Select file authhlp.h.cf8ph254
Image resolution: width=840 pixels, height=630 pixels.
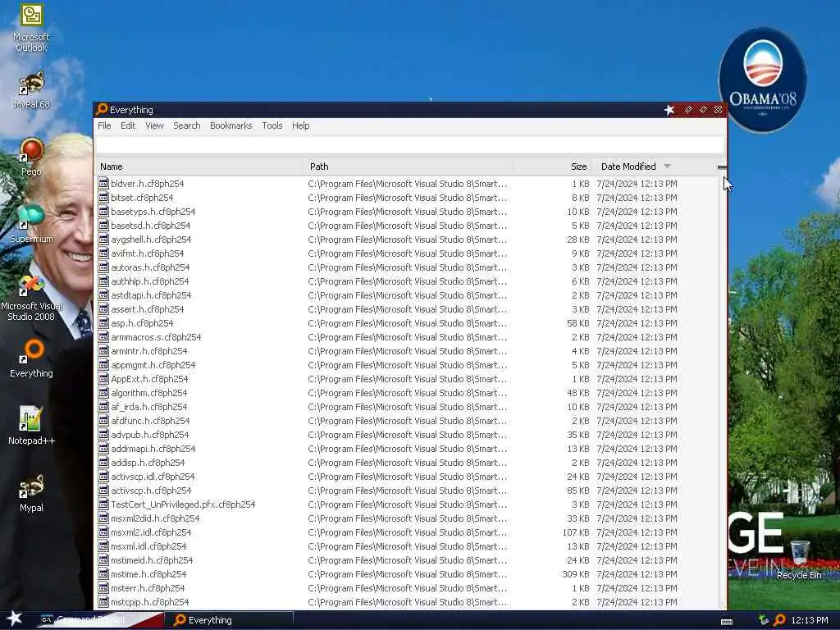(x=150, y=281)
